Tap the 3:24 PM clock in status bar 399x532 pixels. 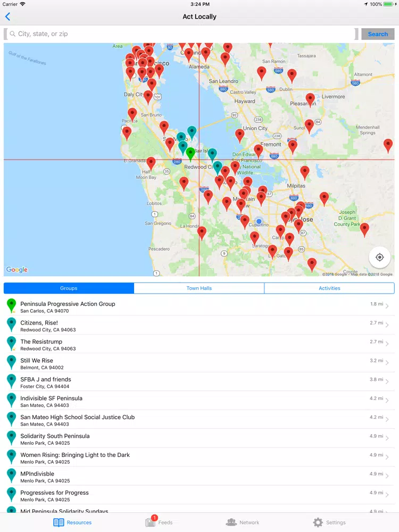click(x=200, y=4)
